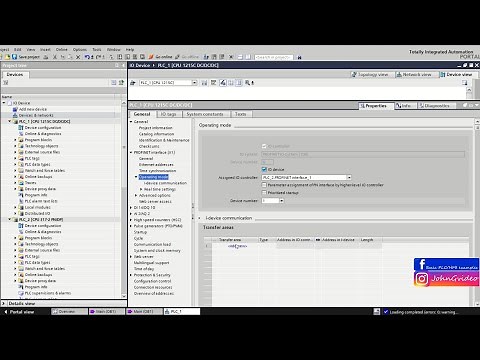Viewport: 480px width, 360px height.
Task: Select the Texts properties tab
Action: tap(241, 114)
